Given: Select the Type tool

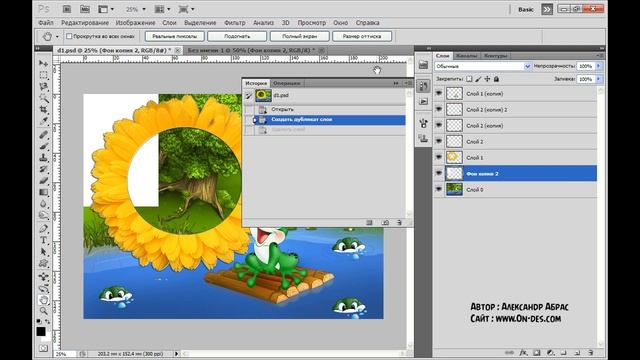Looking at the screenshot, I should pos(43,240).
